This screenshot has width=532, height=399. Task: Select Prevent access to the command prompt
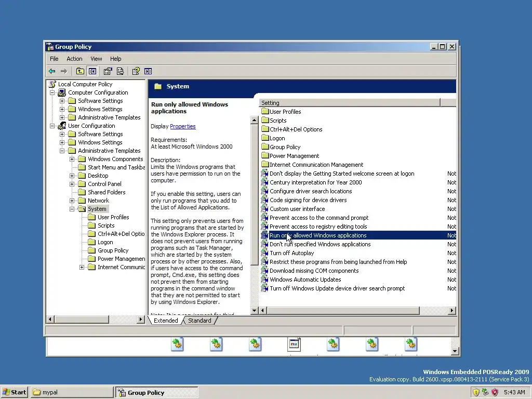319,218
